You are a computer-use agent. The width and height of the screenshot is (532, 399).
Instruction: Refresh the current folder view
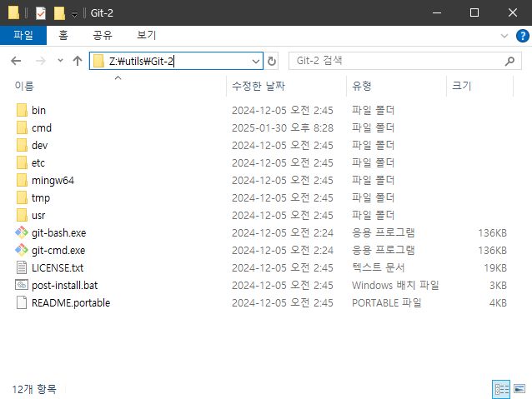point(272,61)
